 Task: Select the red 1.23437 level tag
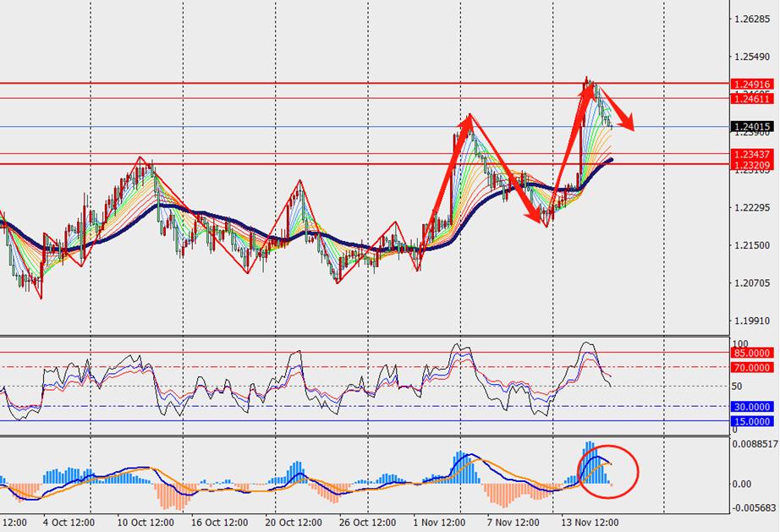[752, 155]
